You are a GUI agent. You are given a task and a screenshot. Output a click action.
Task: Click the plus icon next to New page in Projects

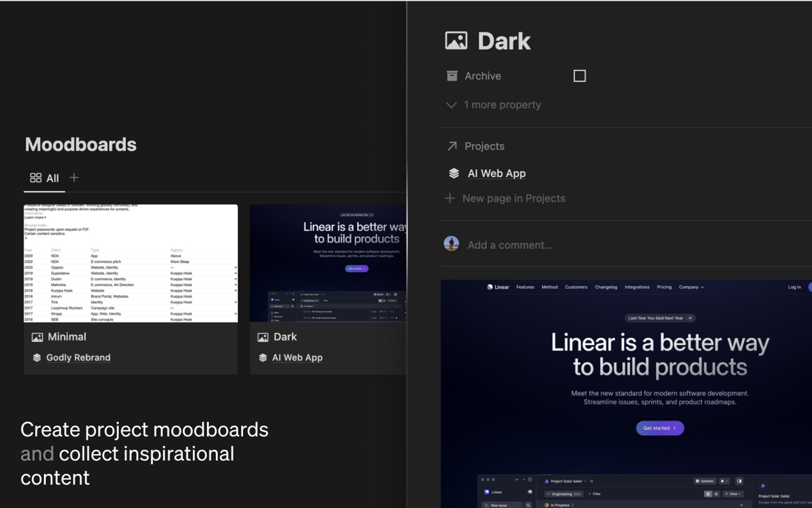pyautogui.click(x=450, y=198)
